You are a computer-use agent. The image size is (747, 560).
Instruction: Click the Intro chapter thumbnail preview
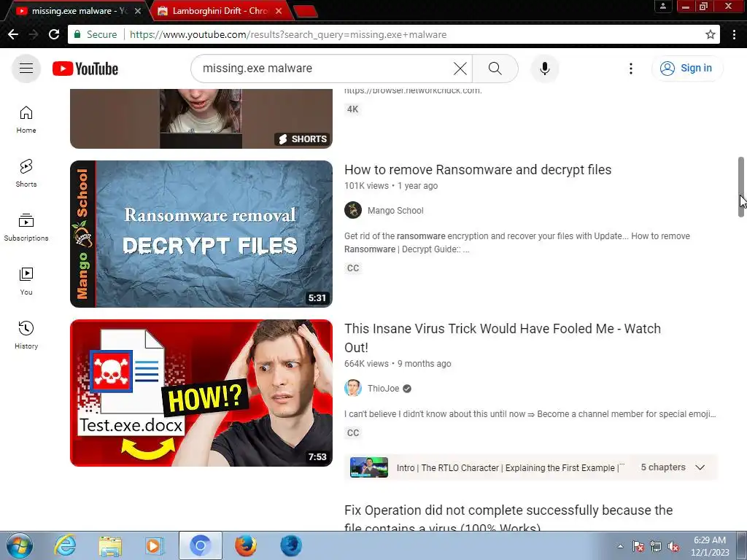[368, 467]
